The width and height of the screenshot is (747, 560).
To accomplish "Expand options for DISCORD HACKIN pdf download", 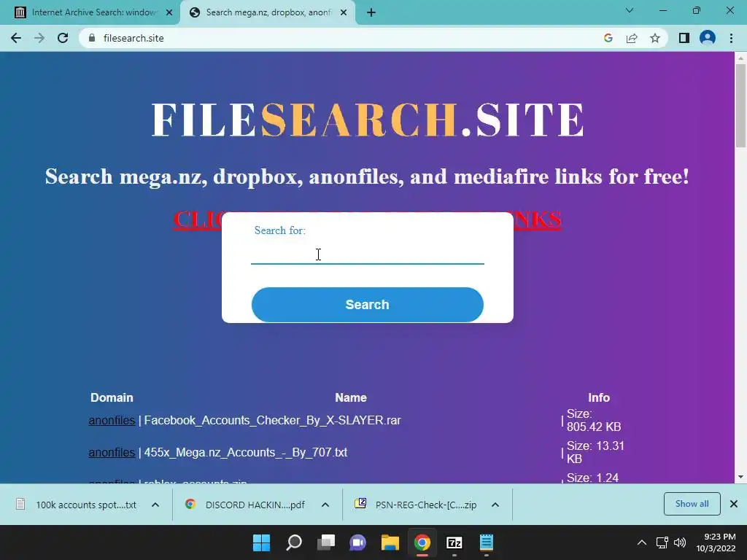I will (325, 505).
